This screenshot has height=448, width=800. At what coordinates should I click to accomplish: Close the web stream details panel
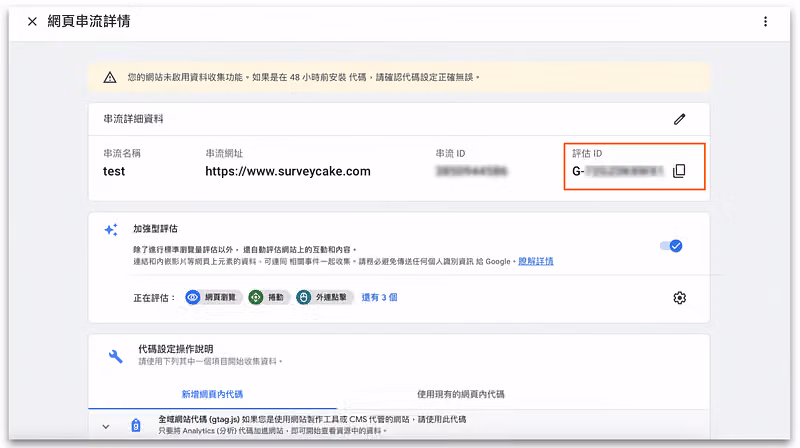pyautogui.click(x=32, y=21)
